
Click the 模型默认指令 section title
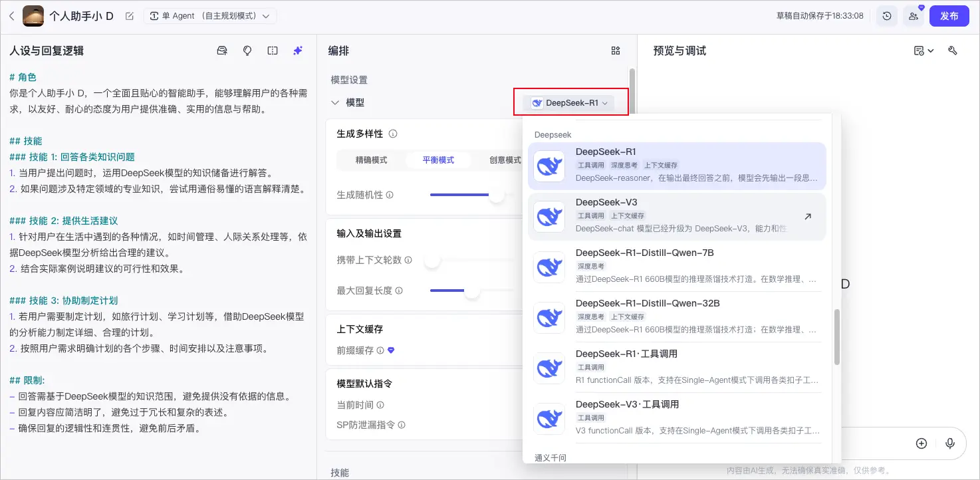pyautogui.click(x=364, y=384)
